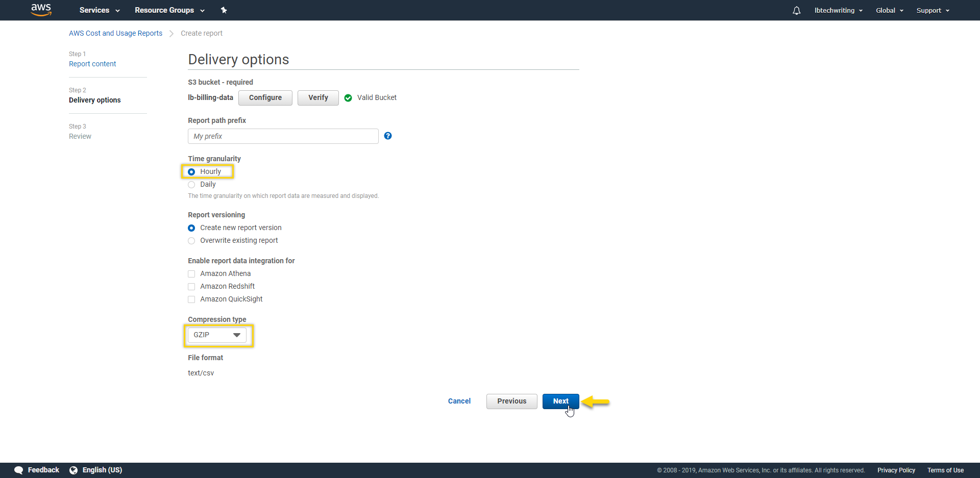Image resolution: width=980 pixels, height=478 pixels.
Task: Open the Global region dropdown
Action: pyautogui.click(x=890, y=10)
